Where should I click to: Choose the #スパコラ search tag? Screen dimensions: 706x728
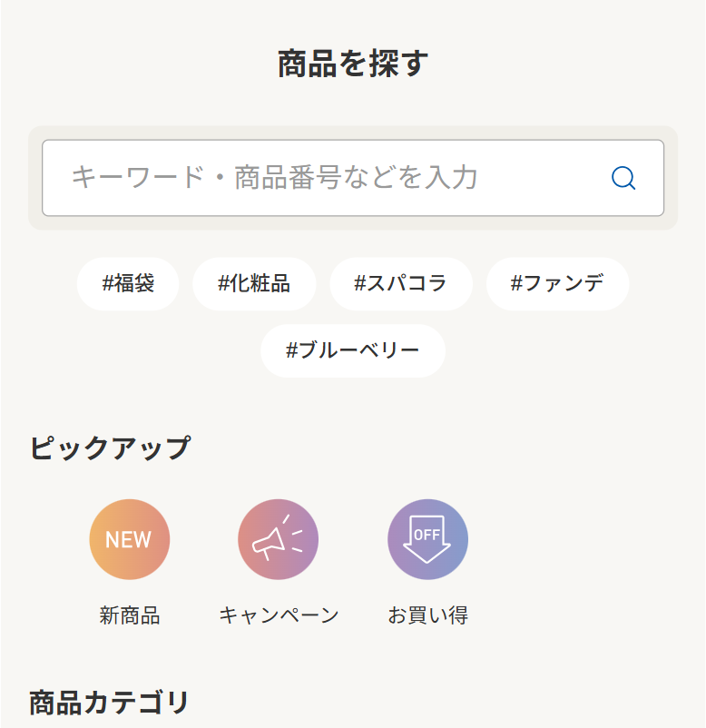click(400, 283)
